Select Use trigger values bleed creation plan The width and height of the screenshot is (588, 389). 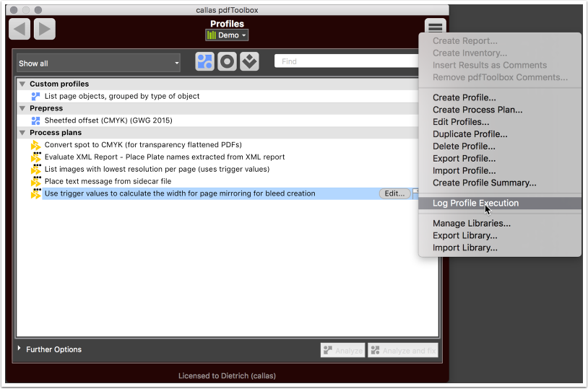tap(180, 193)
